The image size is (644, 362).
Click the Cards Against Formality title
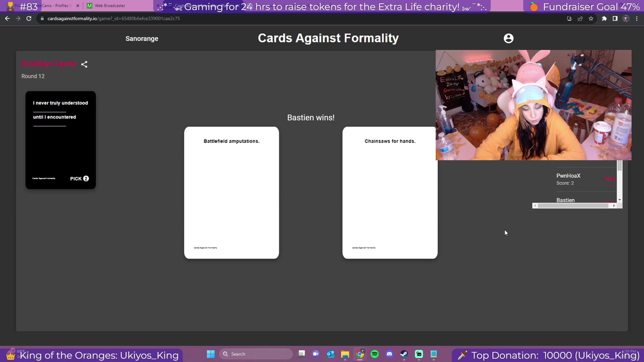click(x=328, y=38)
